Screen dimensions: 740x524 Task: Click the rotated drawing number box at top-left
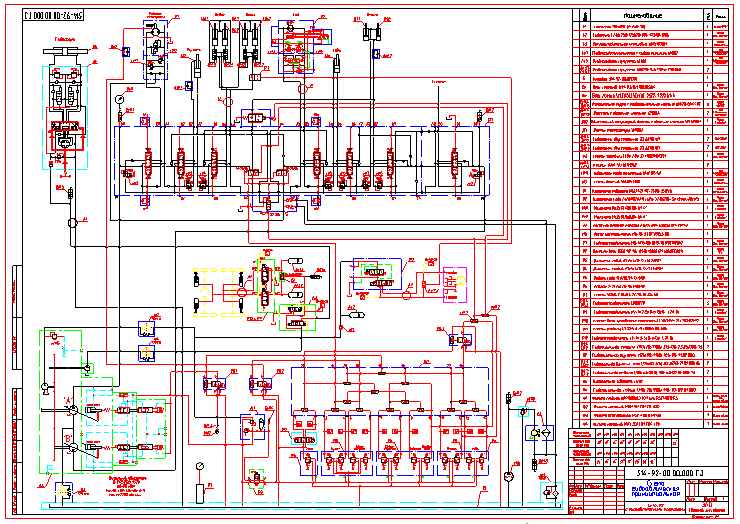pos(53,16)
